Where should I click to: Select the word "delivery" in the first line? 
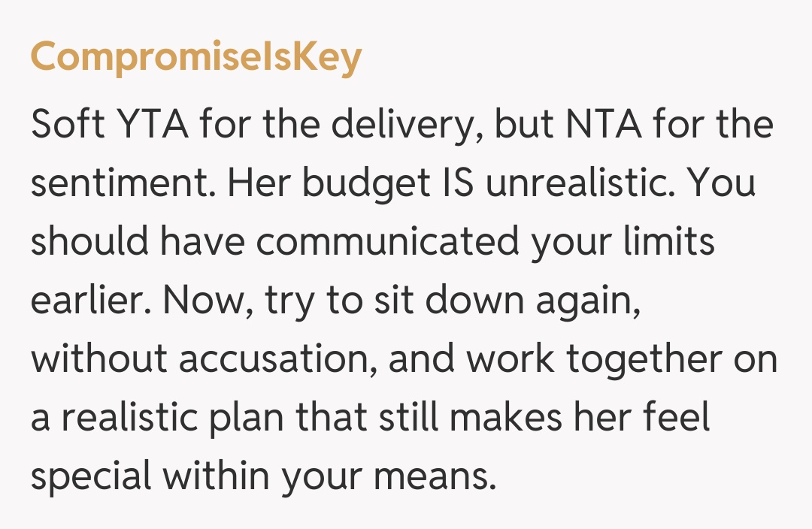409,123
